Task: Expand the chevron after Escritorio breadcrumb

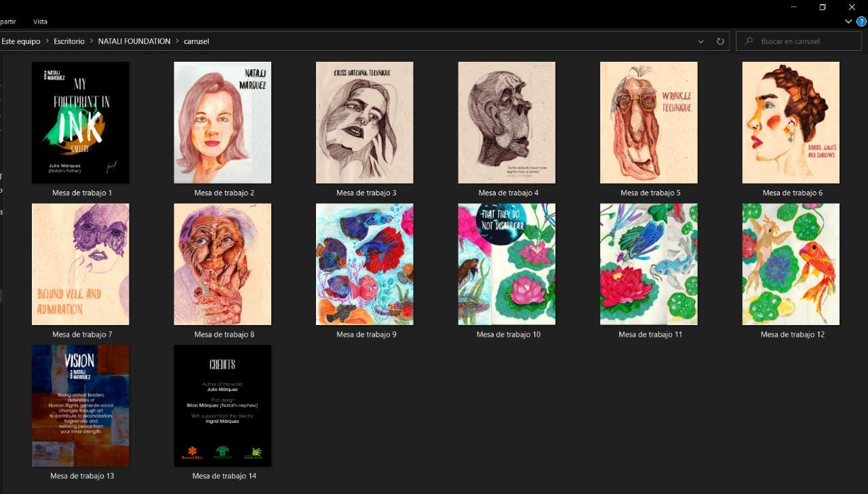Action: (92, 41)
